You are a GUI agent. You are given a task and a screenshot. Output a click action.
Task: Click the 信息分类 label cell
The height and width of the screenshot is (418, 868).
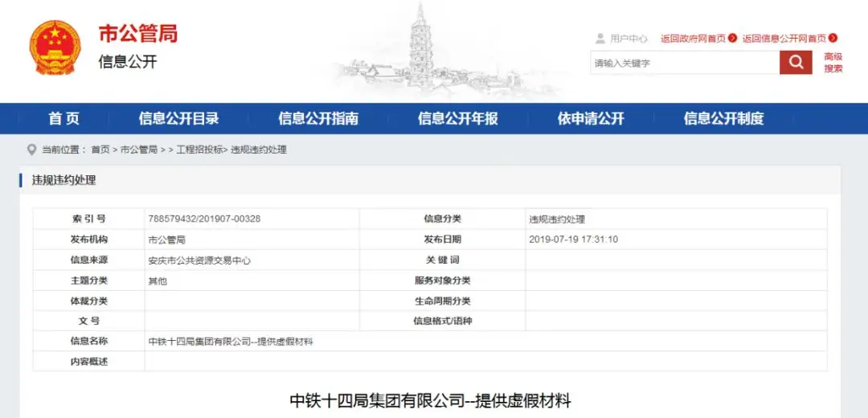(442, 219)
